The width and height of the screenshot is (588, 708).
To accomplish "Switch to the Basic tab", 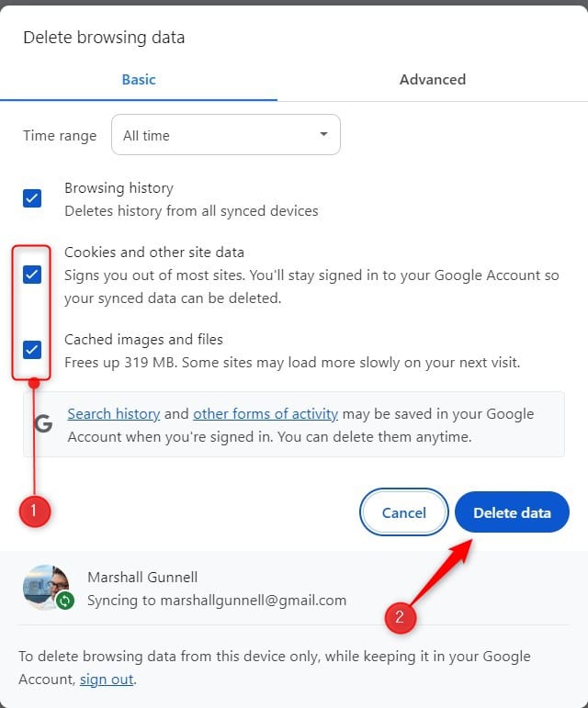I will pyautogui.click(x=139, y=80).
